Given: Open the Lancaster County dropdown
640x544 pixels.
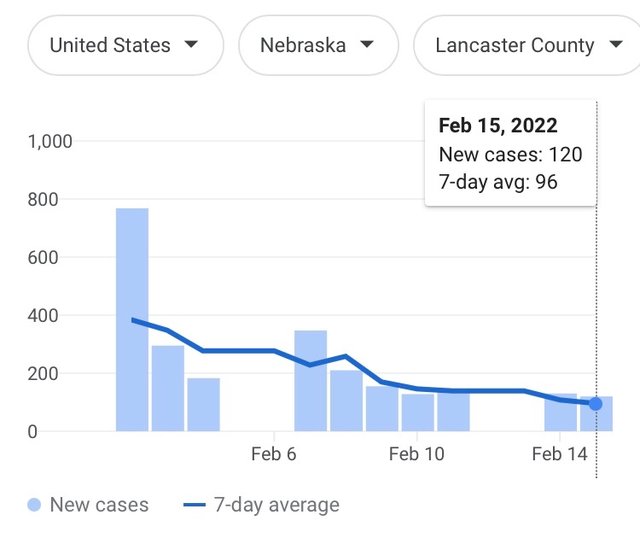Looking at the screenshot, I should tap(527, 45).
